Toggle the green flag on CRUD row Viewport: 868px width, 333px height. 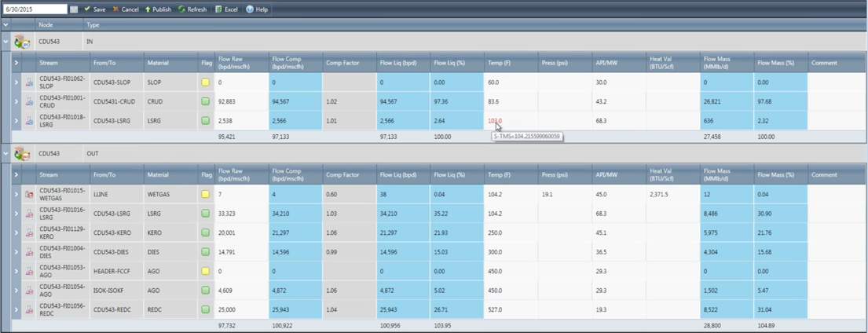point(206,101)
